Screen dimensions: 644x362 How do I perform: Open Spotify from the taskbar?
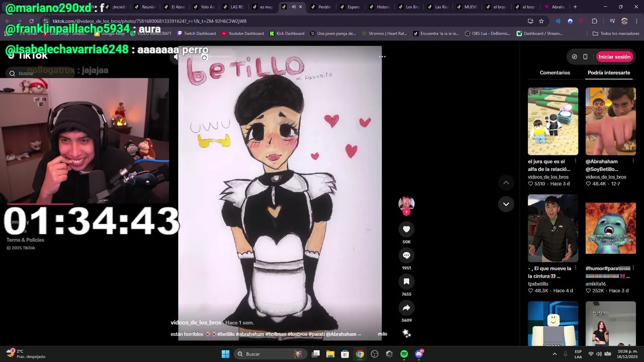tap(404, 354)
